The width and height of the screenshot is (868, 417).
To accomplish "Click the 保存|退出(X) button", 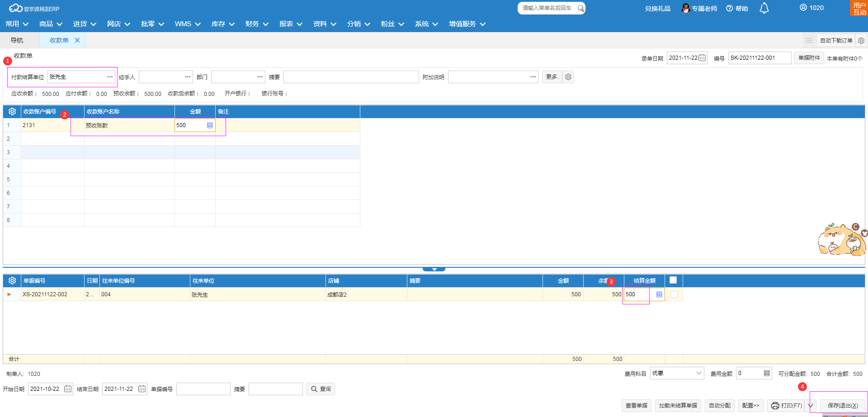I will pos(843,406).
